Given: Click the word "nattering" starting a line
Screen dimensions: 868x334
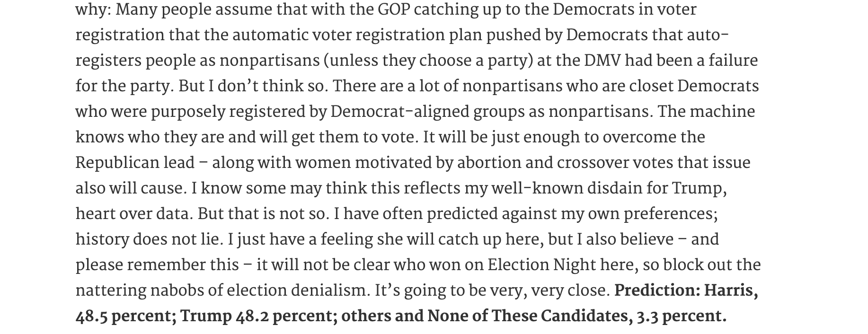Looking at the screenshot, I should click(x=110, y=291).
